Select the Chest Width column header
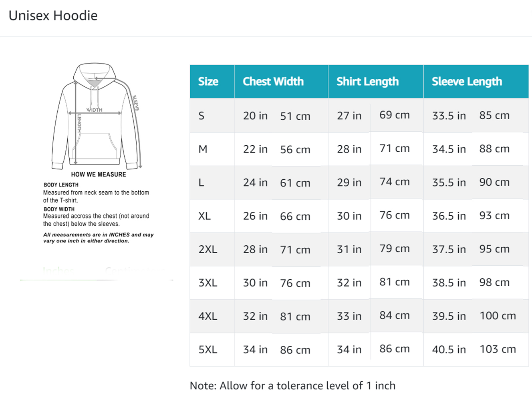The width and height of the screenshot is (532, 393). coord(273,82)
